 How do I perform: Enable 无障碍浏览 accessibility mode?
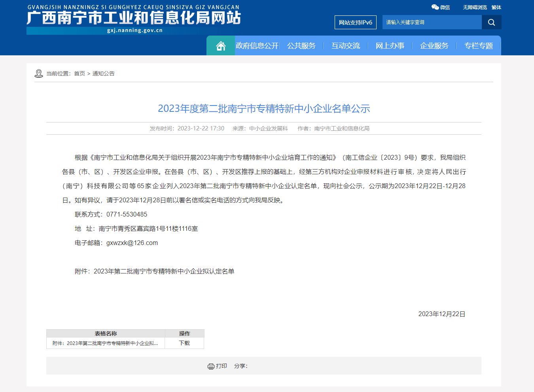pyautogui.click(x=475, y=7)
